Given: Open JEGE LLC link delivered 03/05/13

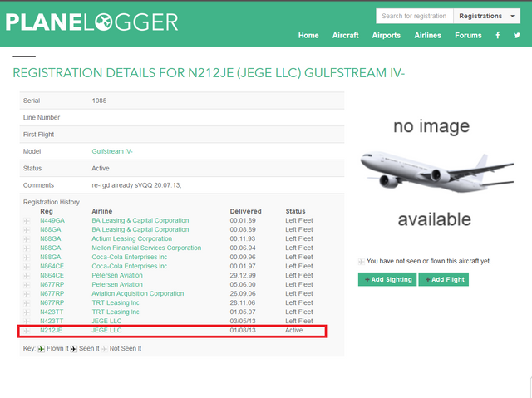Looking at the screenshot, I should click(x=106, y=321).
